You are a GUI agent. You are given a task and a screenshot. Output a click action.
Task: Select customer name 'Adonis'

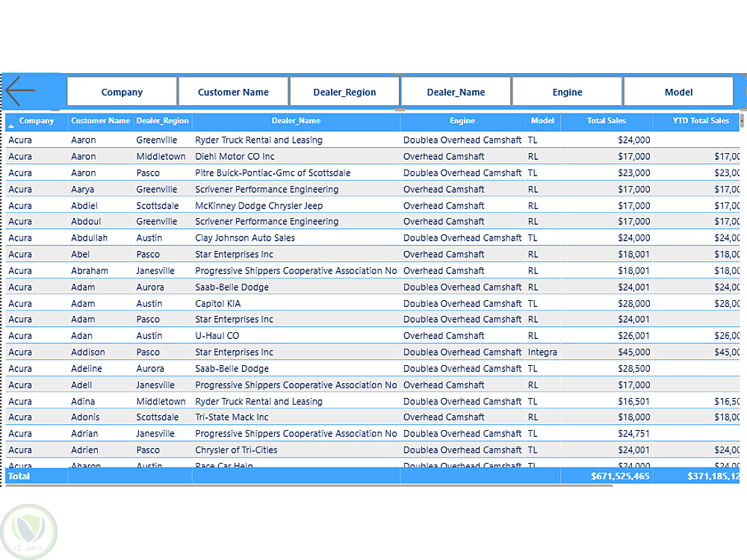[x=85, y=417]
